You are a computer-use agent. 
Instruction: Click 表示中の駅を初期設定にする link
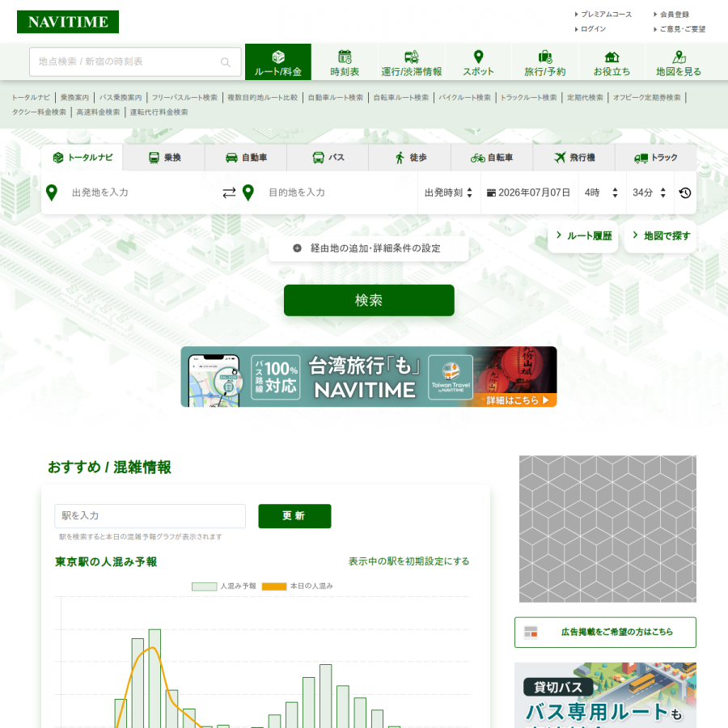(x=408, y=561)
